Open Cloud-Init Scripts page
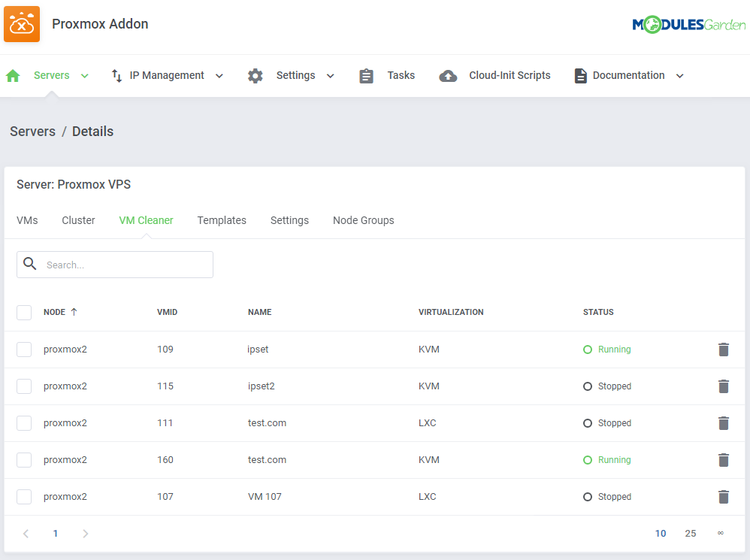 510,76
